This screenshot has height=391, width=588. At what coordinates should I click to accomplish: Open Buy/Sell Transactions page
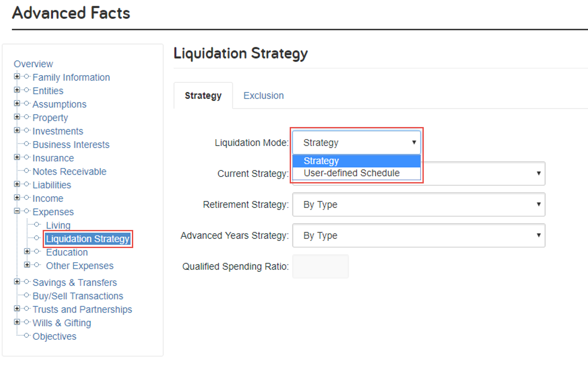pos(78,296)
